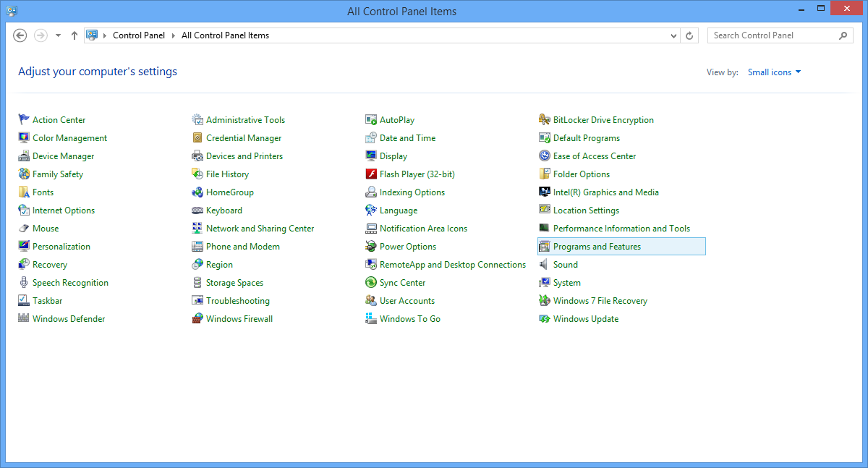Open the Administrative Tools gear icon
868x468 pixels.
[x=197, y=120]
